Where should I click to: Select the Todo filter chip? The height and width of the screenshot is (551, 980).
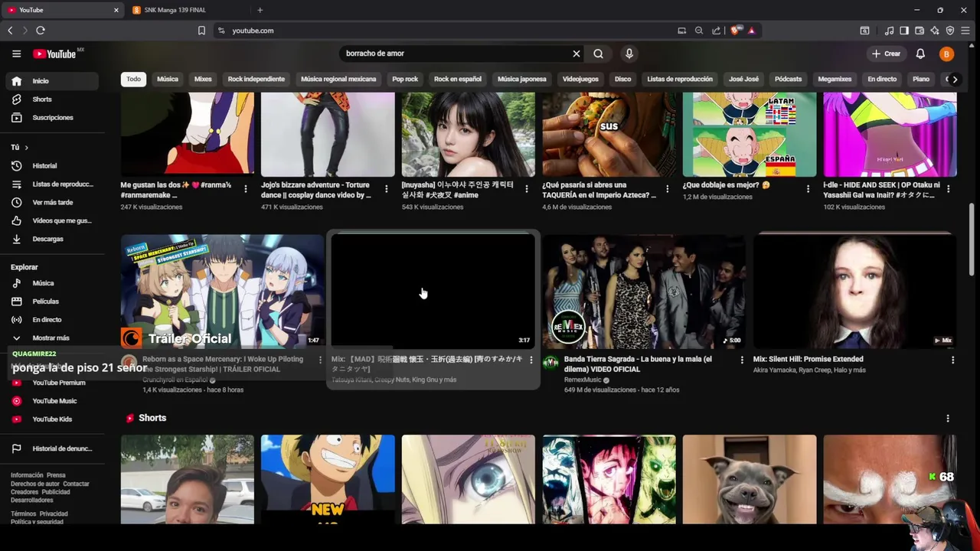coord(133,79)
